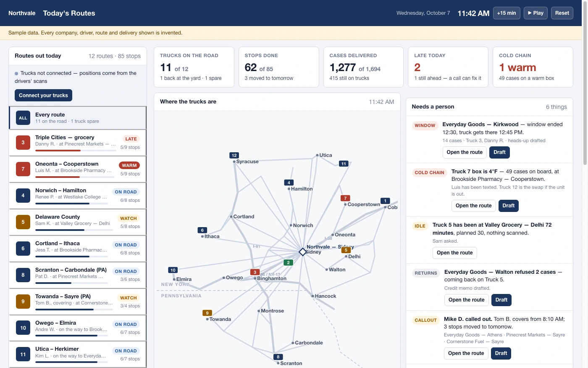Click truck 10 marker near Elmira
Image resolution: width=588 pixels, height=368 pixels.
click(x=173, y=270)
